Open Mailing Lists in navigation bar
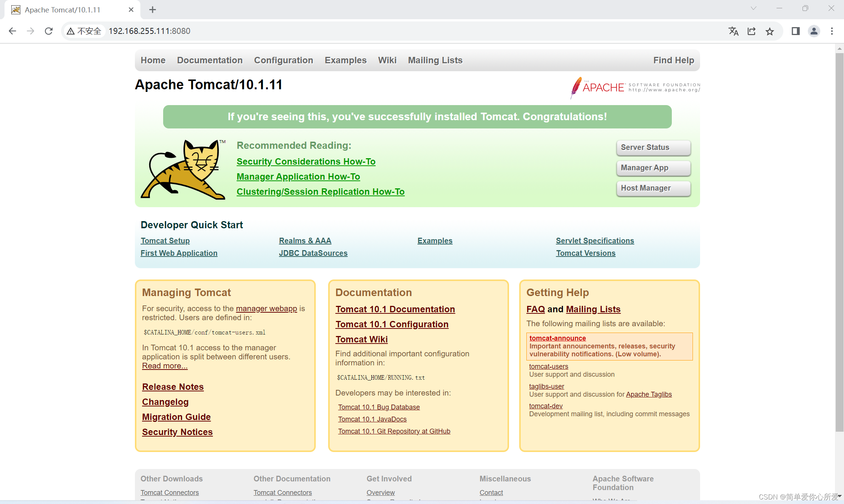844x504 pixels. [435, 60]
